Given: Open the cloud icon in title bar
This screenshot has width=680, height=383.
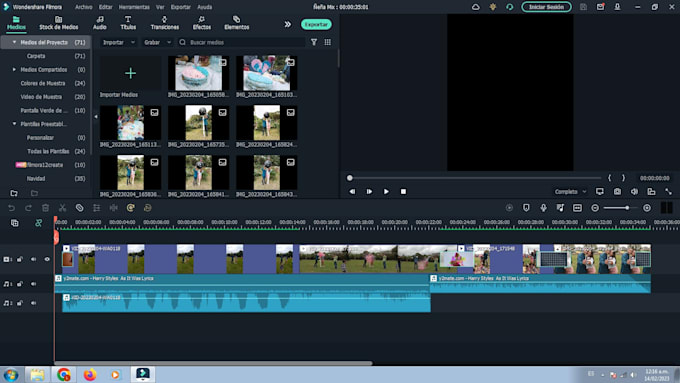Looking at the screenshot, I should tap(476, 7).
